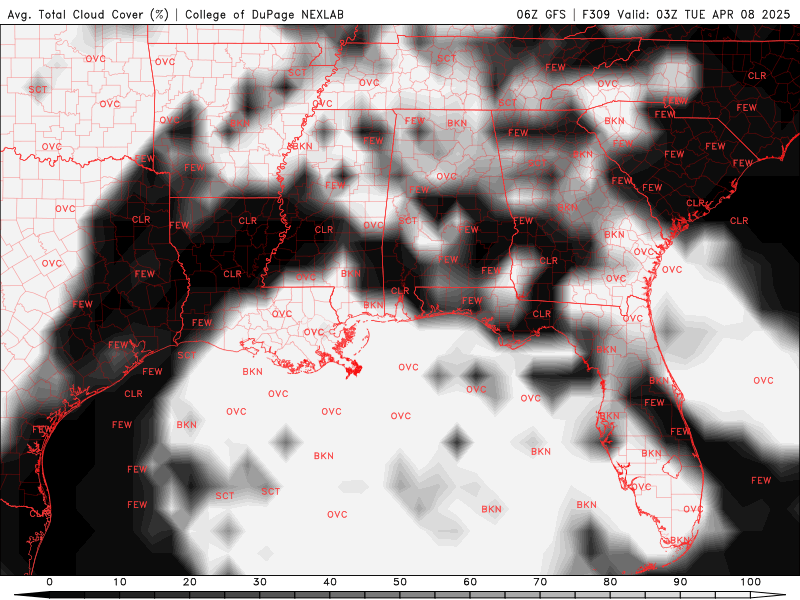This screenshot has height=600, width=800.
Task: Click the 40 tick label on the legend
Action: tap(330, 582)
